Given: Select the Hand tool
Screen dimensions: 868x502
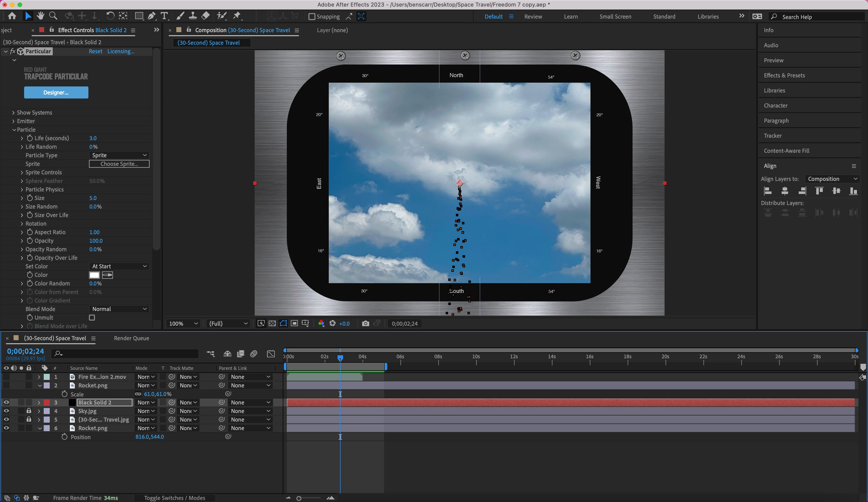Looking at the screenshot, I should pyautogui.click(x=41, y=16).
